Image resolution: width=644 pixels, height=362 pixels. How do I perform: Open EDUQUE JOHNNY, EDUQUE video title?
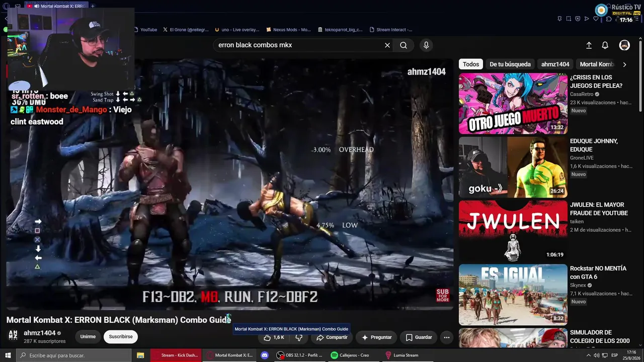(594, 145)
